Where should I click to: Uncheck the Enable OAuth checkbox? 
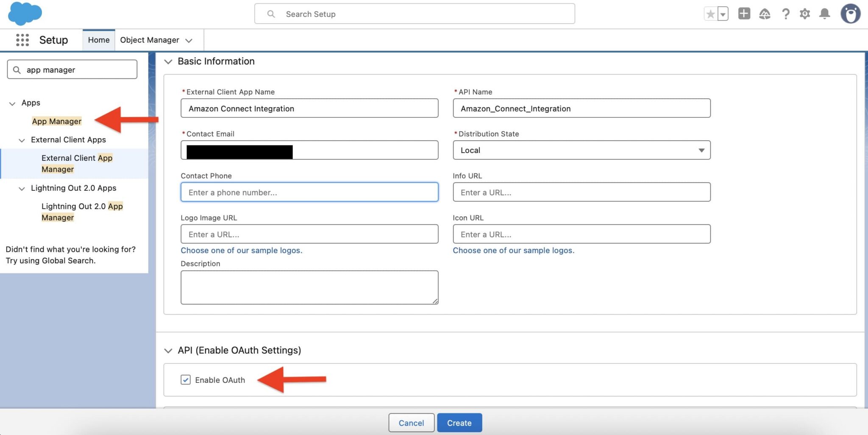pyautogui.click(x=185, y=379)
